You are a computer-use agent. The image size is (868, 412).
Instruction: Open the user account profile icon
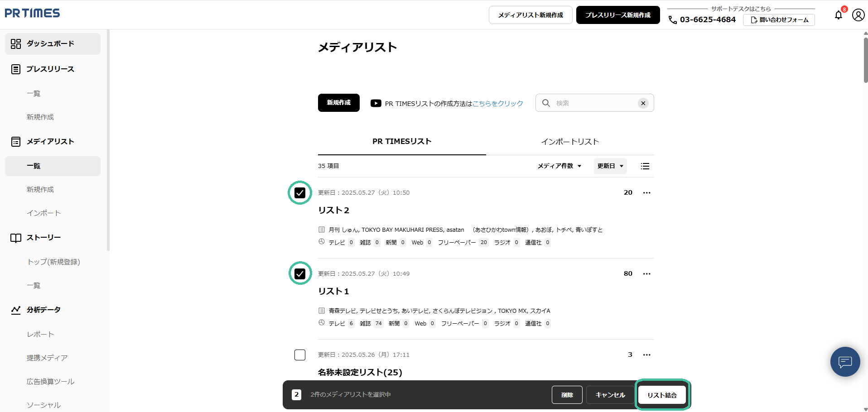[858, 15]
